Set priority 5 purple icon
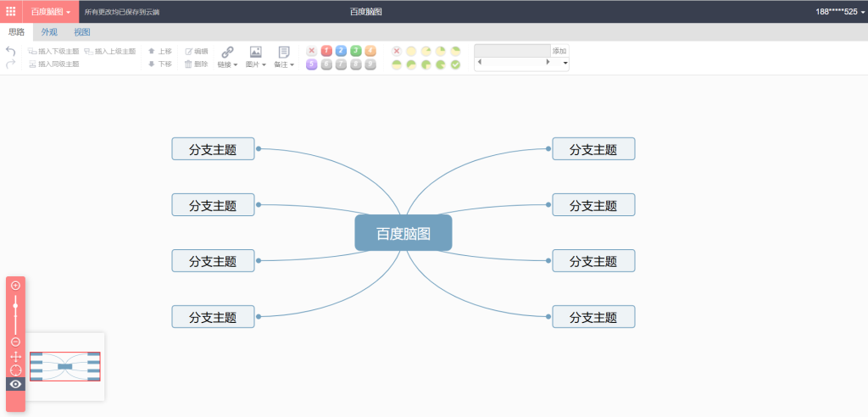This screenshot has height=417, width=868. 312,64
